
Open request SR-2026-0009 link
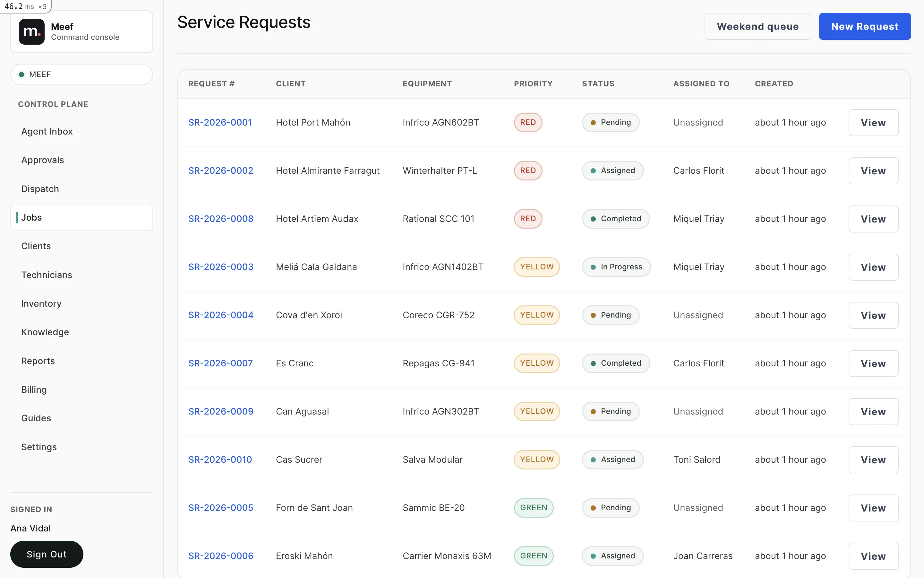tap(221, 411)
